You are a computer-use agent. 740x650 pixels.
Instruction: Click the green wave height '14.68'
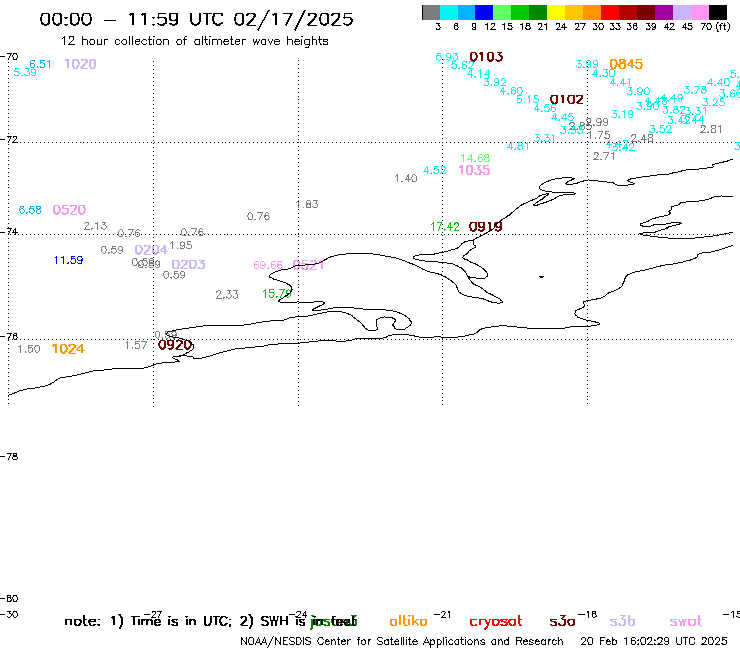pyautogui.click(x=475, y=158)
